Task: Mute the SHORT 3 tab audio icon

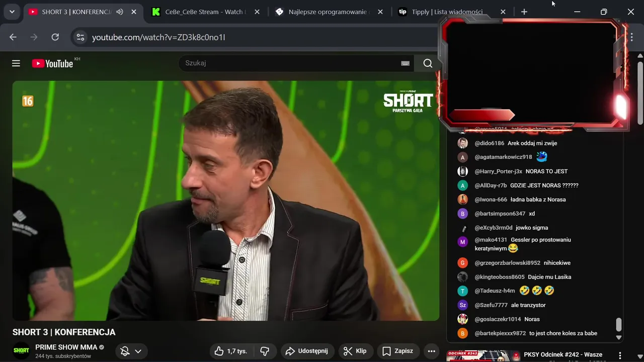Action: (x=120, y=12)
